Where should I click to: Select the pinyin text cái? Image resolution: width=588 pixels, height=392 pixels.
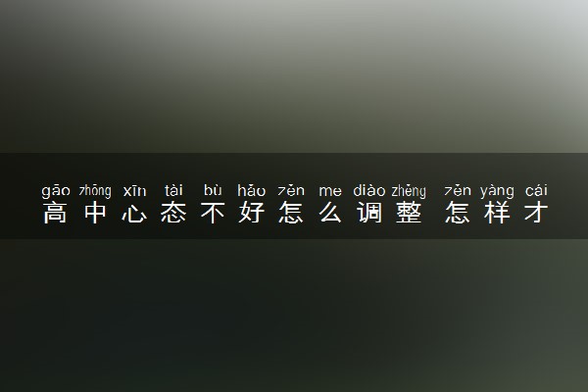536,190
